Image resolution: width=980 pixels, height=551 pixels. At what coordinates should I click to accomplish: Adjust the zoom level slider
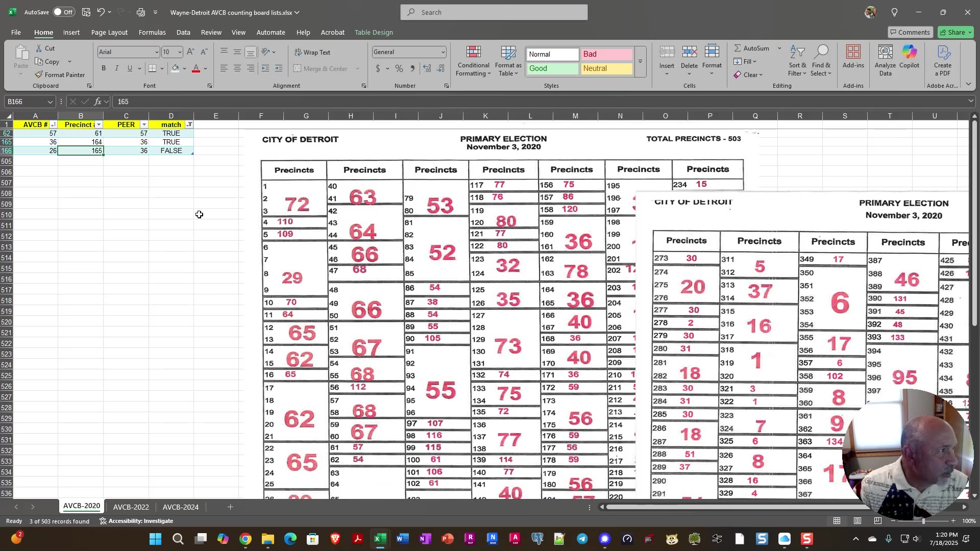point(923,521)
